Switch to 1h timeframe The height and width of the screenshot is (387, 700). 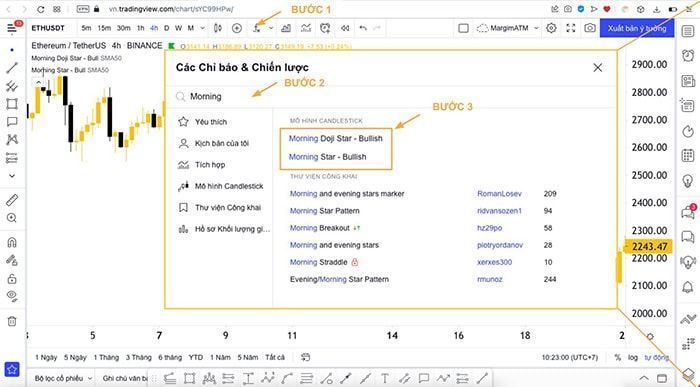pos(141,28)
